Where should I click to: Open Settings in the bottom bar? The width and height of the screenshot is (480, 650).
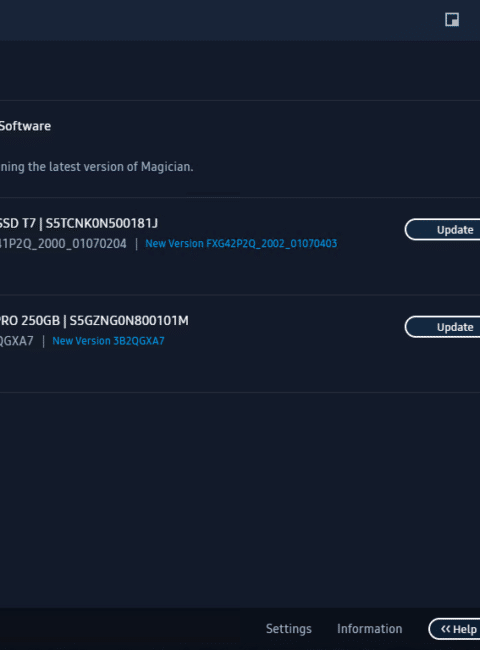pyautogui.click(x=288, y=629)
